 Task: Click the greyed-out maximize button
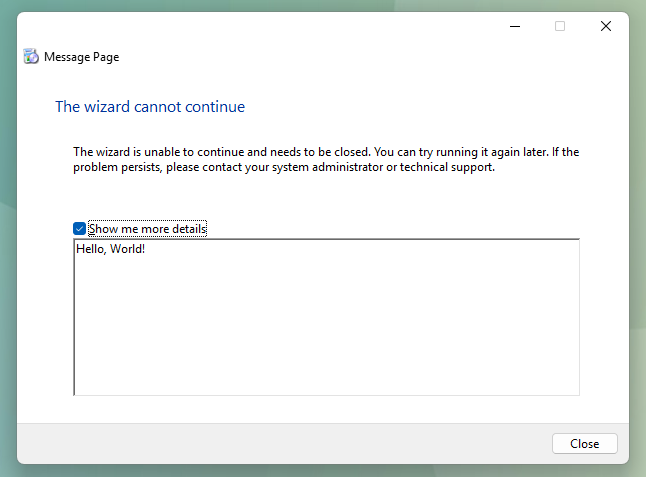click(560, 26)
